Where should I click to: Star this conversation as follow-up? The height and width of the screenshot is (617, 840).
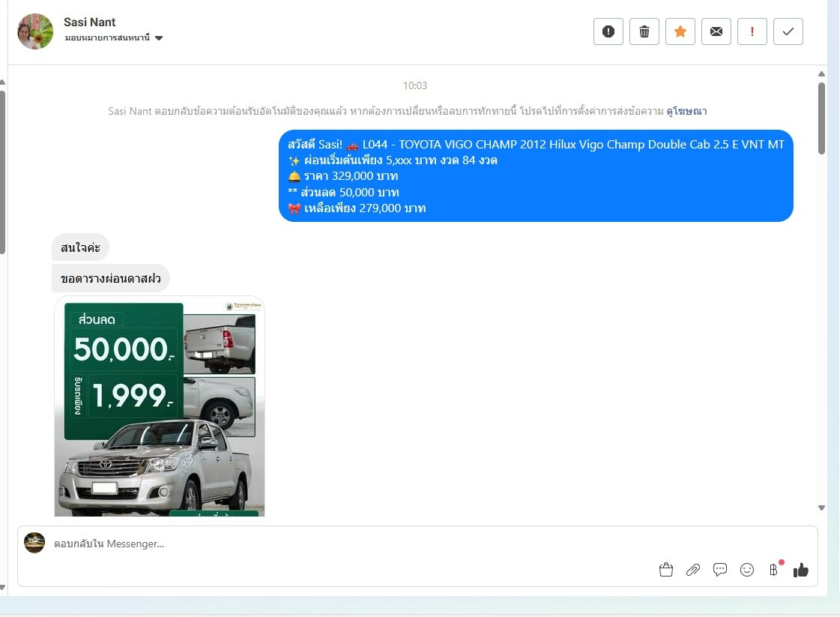[x=680, y=31]
